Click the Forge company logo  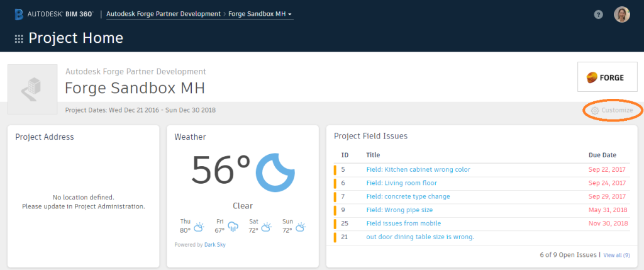pyautogui.click(x=607, y=77)
